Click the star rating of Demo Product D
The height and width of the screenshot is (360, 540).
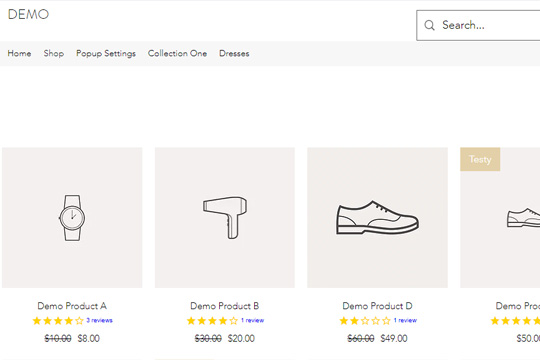click(x=365, y=321)
